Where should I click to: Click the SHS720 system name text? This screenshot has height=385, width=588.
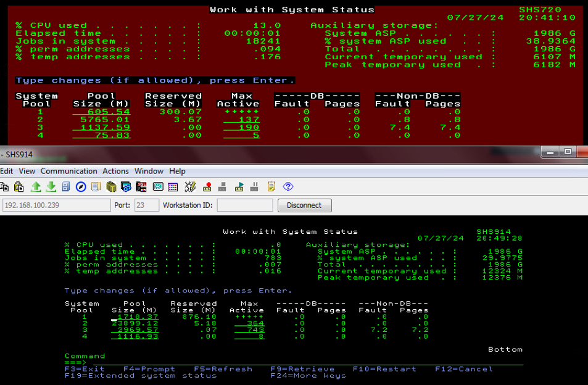(x=540, y=10)
